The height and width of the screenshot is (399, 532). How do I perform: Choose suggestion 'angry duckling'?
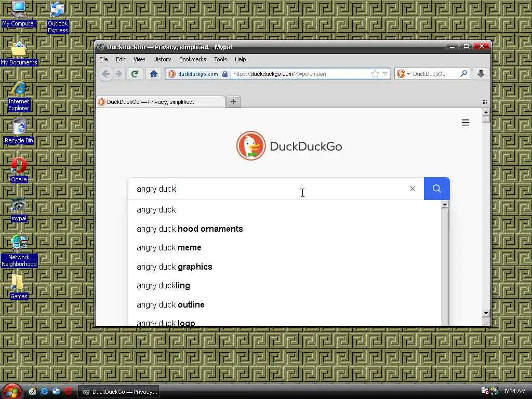pyautogui.click(x=285, y=286)
